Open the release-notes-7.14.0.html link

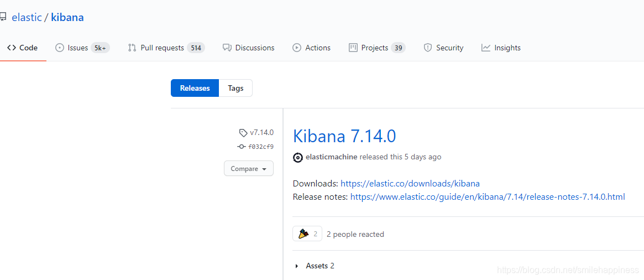488,197
